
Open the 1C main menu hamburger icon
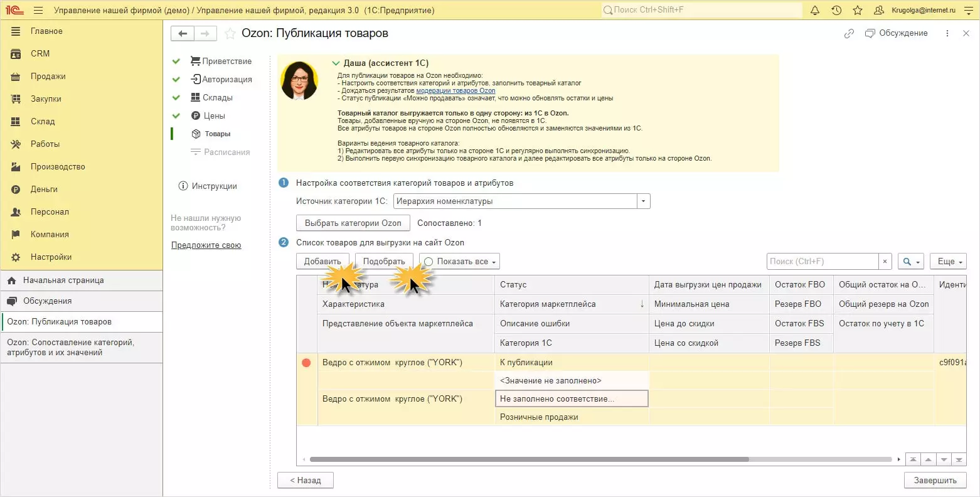pos(38,10)
